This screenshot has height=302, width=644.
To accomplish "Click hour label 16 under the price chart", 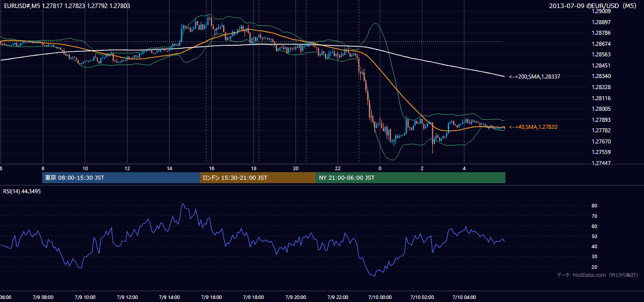I will [212, 168].
